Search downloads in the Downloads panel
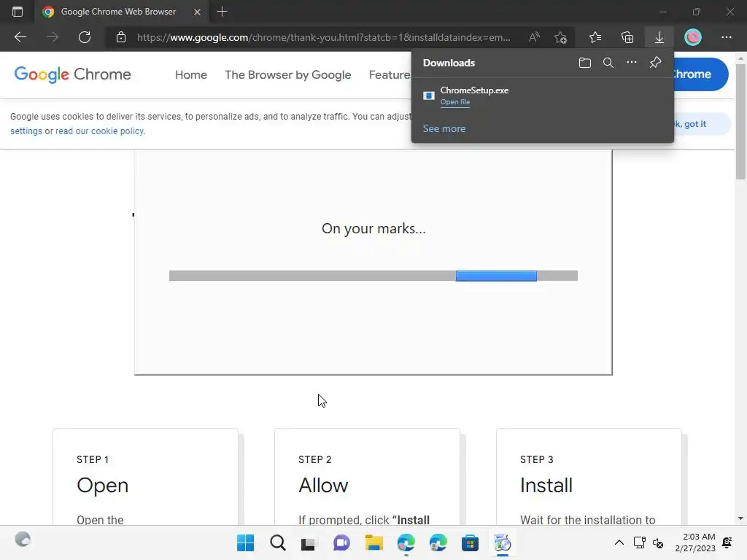This screenshot has width=747, height=560. (608, 63)
